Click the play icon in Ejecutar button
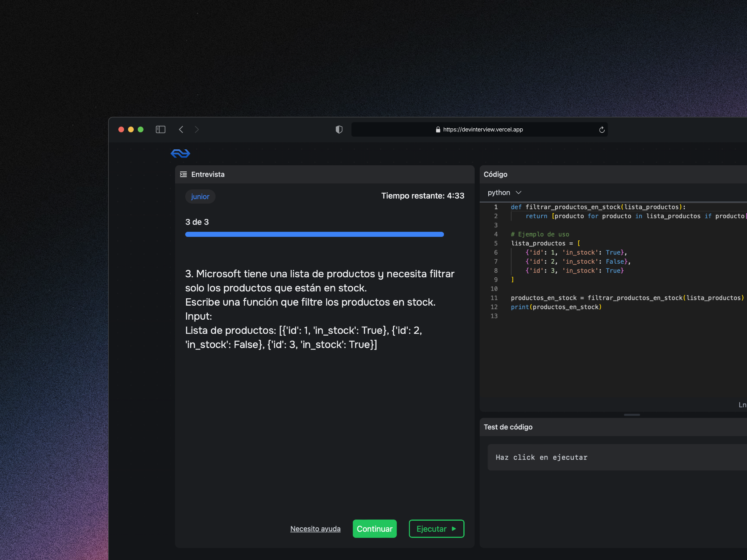747x560 pixels. (454, 529)
